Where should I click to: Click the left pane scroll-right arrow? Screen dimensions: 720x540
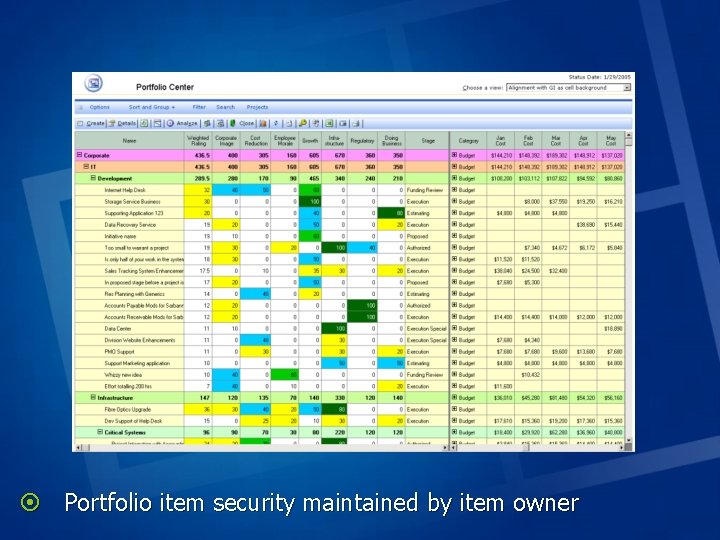coord(444,447)
